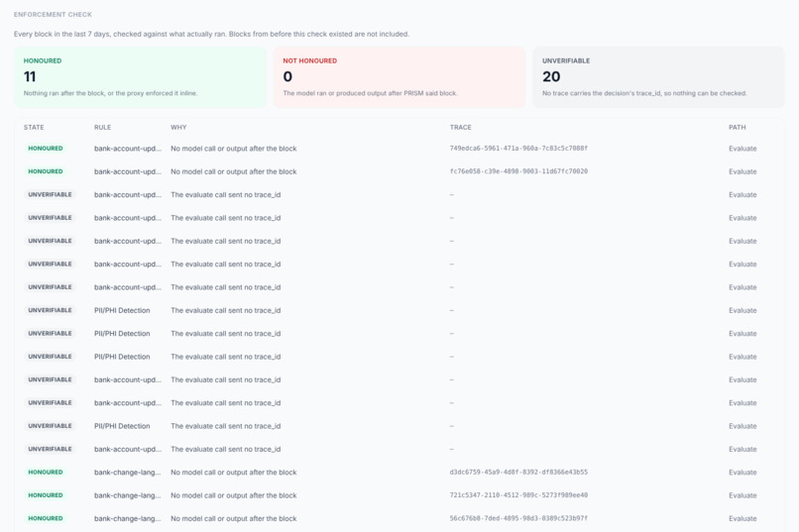The height and width of the screenshot is (532, 799).
Task: Select trace ID starting with 721c5347
Action: (x=518, y=495)
